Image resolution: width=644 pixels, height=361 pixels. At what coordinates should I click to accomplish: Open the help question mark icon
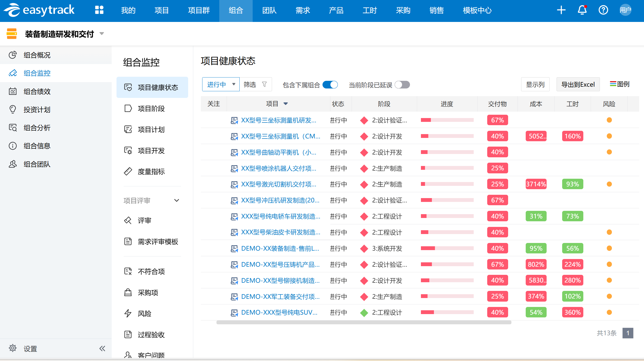click(603, 10)
